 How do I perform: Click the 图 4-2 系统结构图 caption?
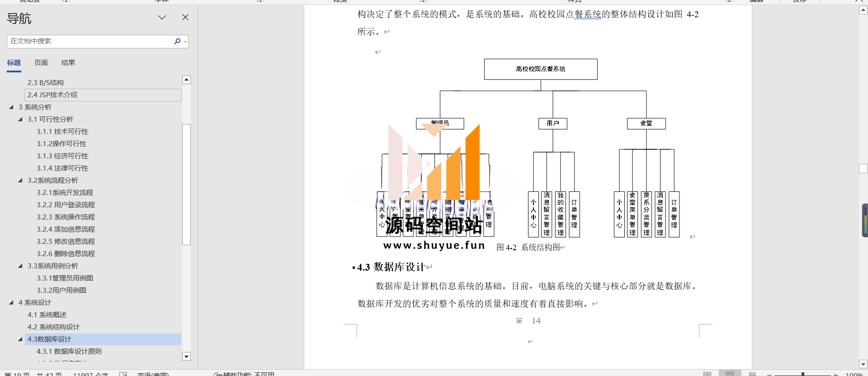pos(528,247)
